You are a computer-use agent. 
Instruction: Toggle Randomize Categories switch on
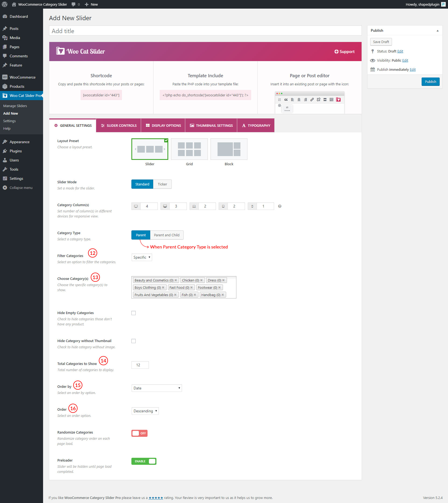[139, 433]
